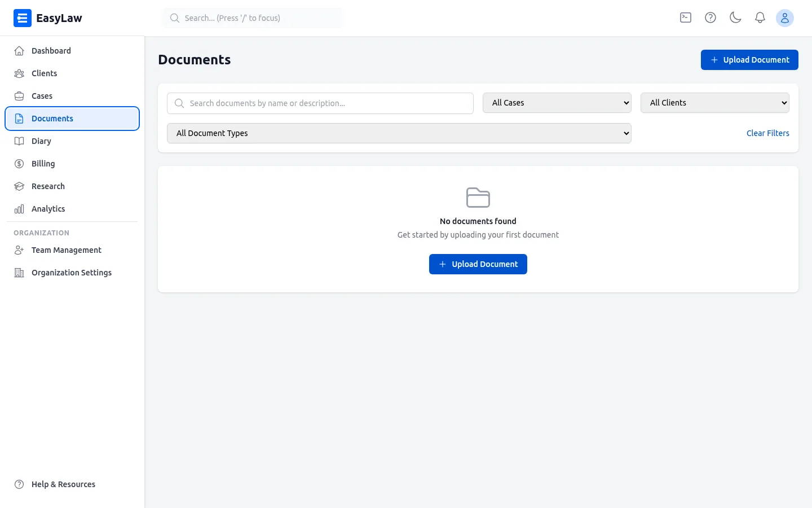Open Analytics via its chart icon
Image resolution: width=812 pixels, height=508 pixels.
coord(19,209)
